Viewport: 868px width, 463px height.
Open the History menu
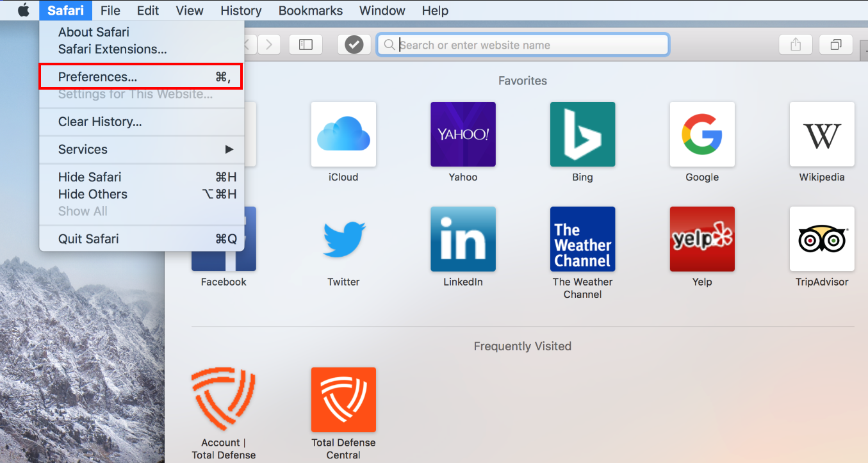pos(241,10)
